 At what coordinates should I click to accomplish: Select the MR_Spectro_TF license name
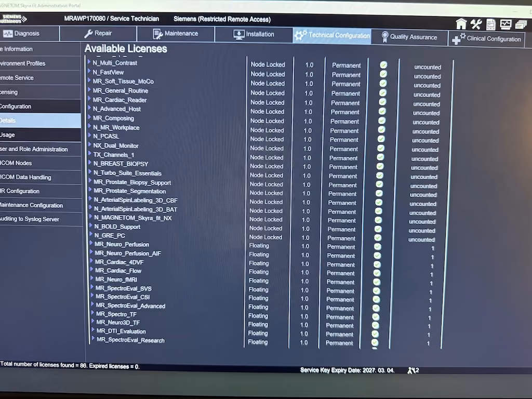coord(116,314)
